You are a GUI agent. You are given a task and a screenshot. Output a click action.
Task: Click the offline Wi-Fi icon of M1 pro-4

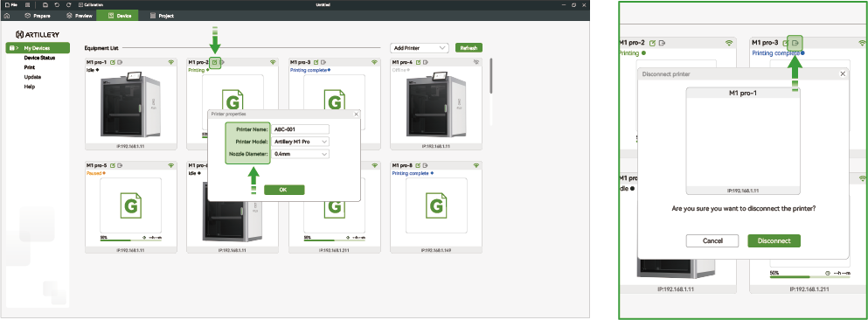476,63
